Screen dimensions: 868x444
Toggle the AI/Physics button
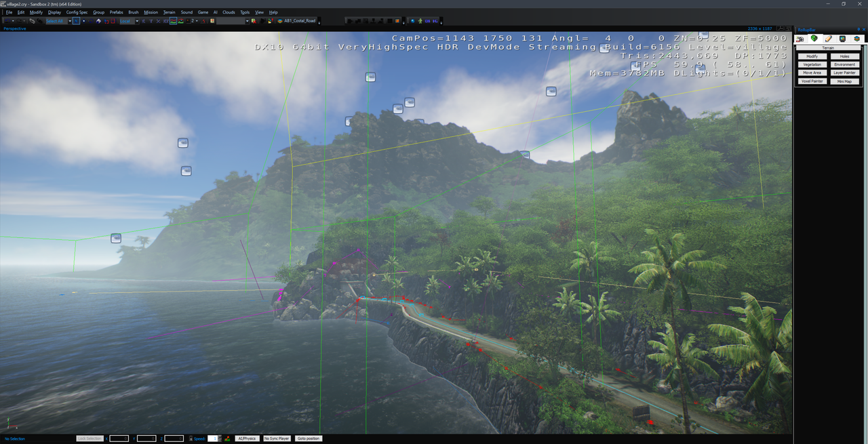coord(247,439)
